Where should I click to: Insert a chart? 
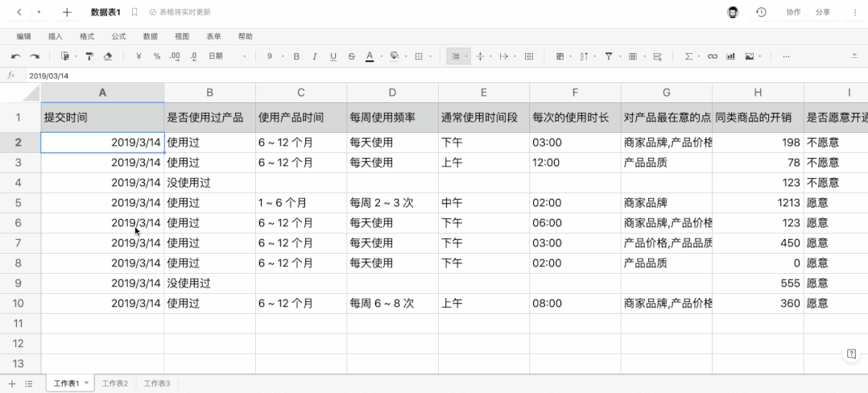click(731, 56)
